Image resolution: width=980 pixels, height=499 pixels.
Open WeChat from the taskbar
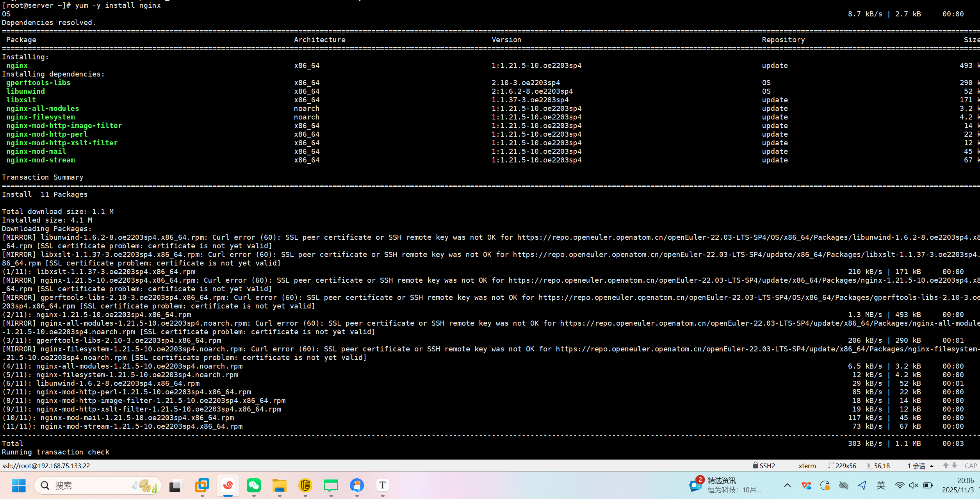(253, 485)
